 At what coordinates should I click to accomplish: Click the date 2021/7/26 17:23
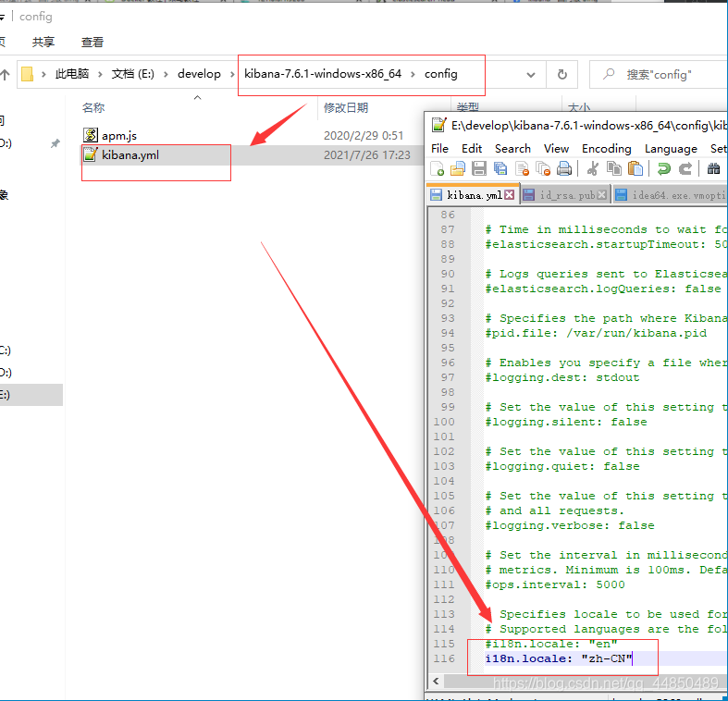(x=367, y=155)
